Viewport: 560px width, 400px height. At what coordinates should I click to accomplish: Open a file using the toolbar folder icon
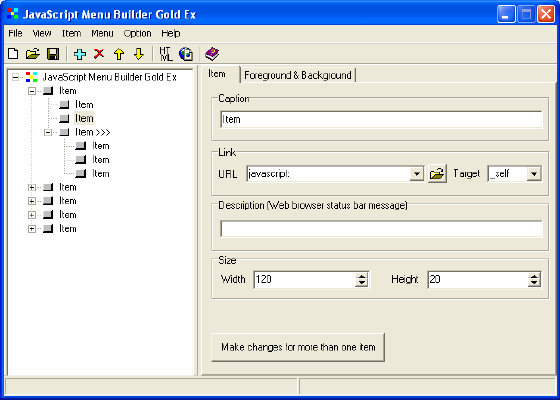pos(33,54)
